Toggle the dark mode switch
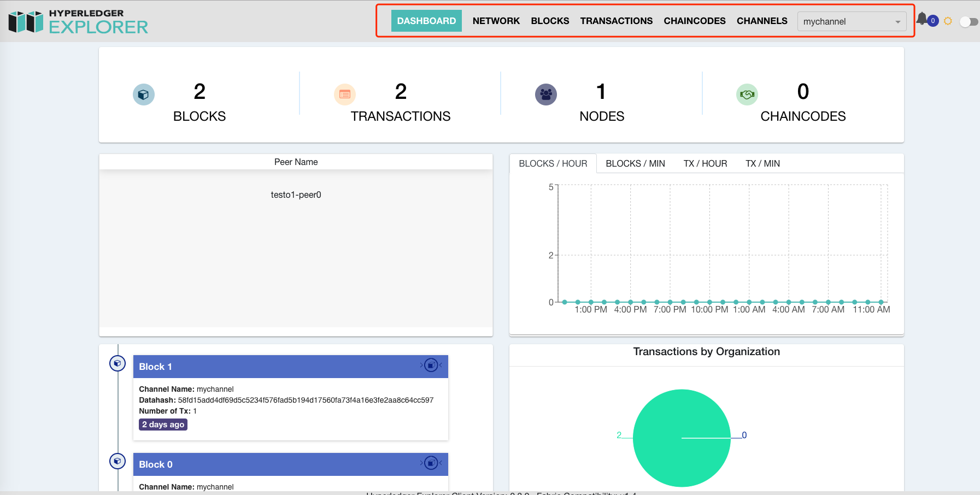Image resolution: width=980 pixels, height=495 pixels. pos(969,21)
